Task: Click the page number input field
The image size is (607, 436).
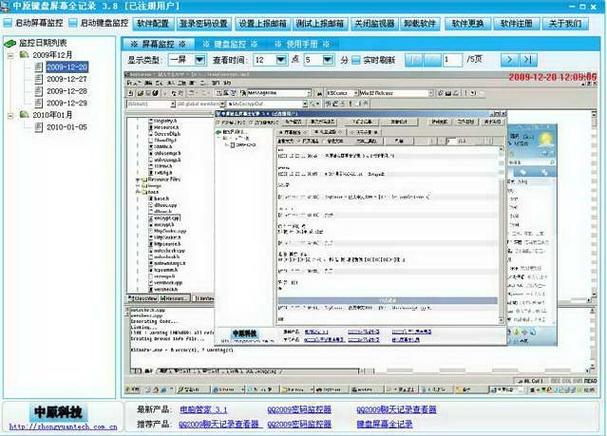Action: 453,61
